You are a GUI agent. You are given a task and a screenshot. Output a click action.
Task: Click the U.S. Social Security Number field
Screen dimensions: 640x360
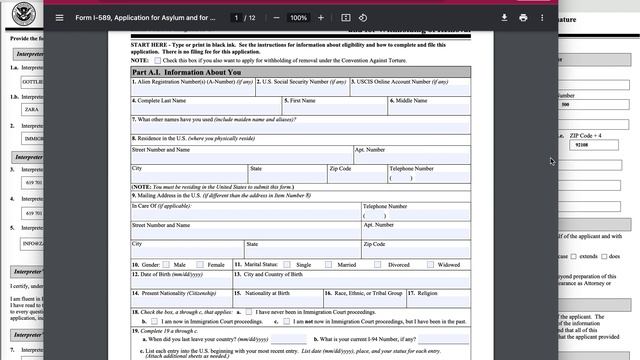coord(303,91)
